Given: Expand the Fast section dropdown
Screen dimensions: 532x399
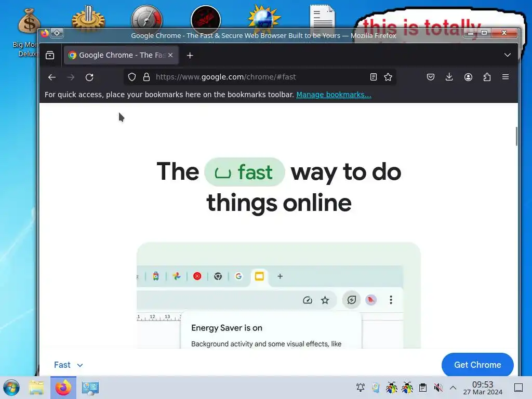Looking at the screenshot, I should click(69, 365).
